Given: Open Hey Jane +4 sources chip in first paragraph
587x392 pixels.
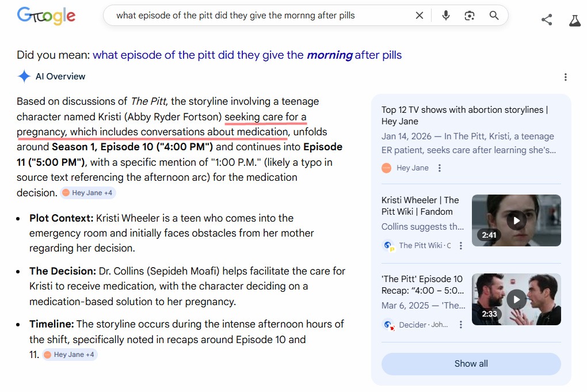Looking at the screenshot, I should [x=88, y=193].
